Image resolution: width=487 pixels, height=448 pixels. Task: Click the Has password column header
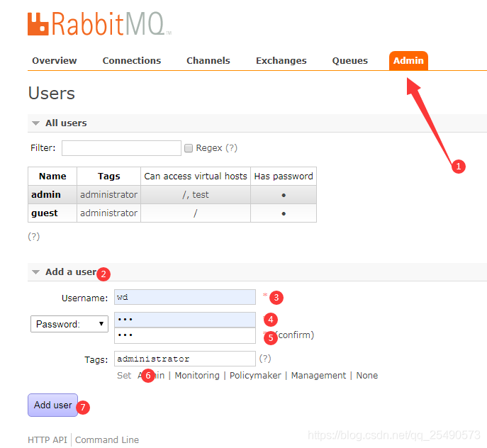[x=284, y=177]
